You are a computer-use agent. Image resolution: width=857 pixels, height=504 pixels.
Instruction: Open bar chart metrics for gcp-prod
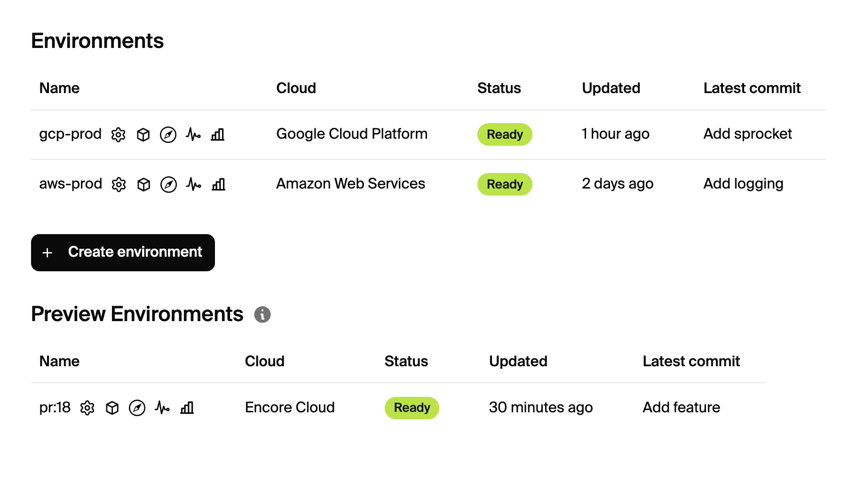tap(218, 135)
